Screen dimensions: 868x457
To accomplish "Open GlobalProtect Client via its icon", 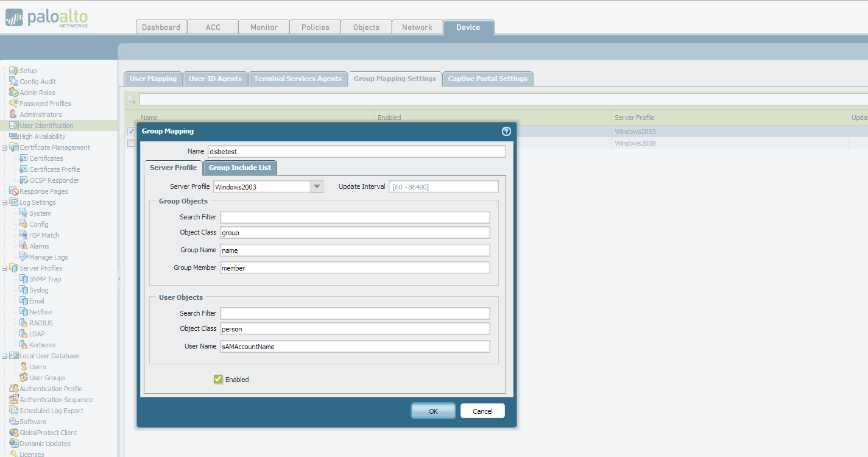I will (14, 433).
